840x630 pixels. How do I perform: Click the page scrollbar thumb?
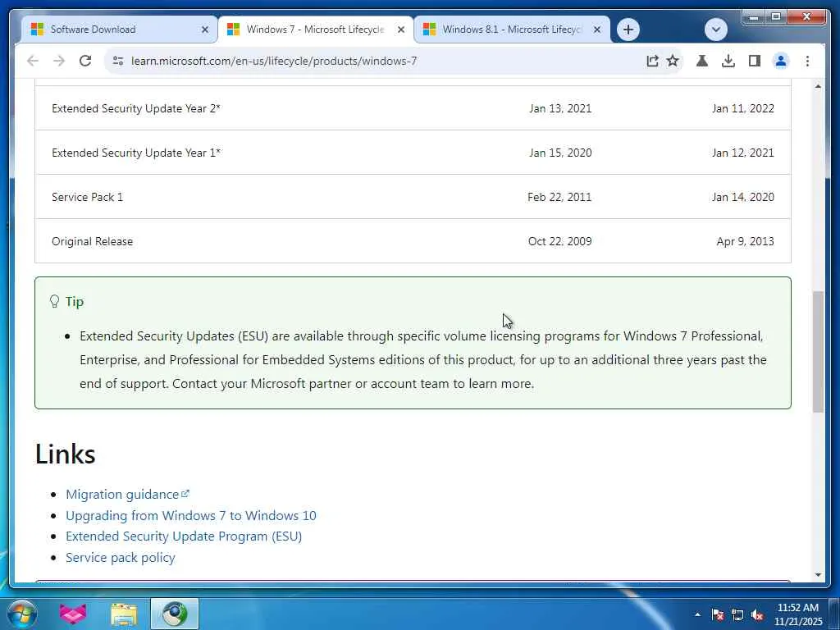pyautogui.click(x=818, y=351)
